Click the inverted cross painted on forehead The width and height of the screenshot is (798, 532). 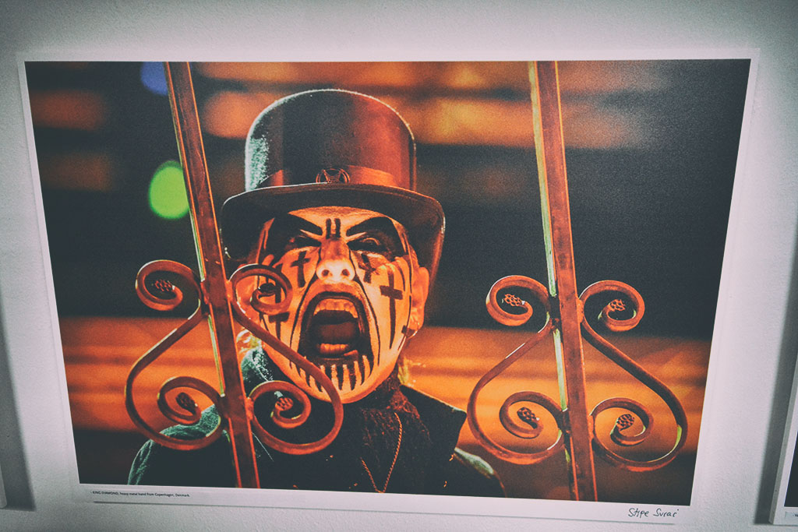point(334,228)
